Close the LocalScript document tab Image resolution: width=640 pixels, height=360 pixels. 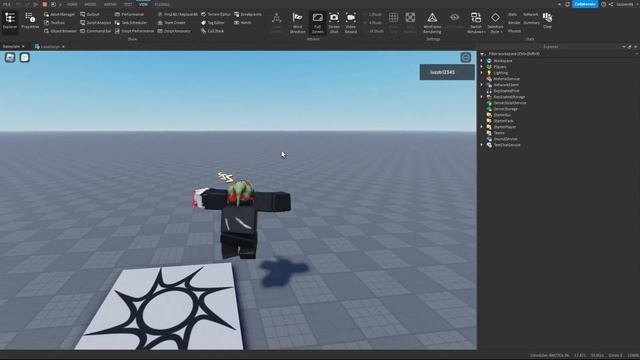(x=63, y=47)
